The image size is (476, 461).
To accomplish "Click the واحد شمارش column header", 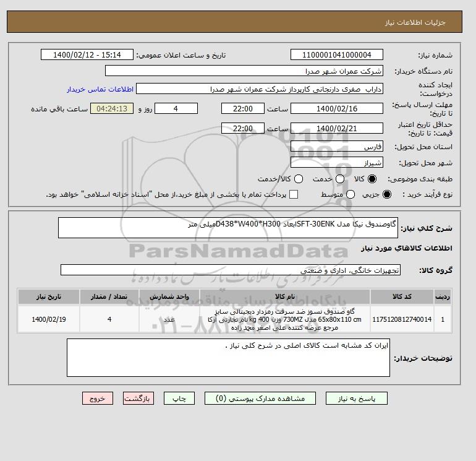I will pos(169,296).
